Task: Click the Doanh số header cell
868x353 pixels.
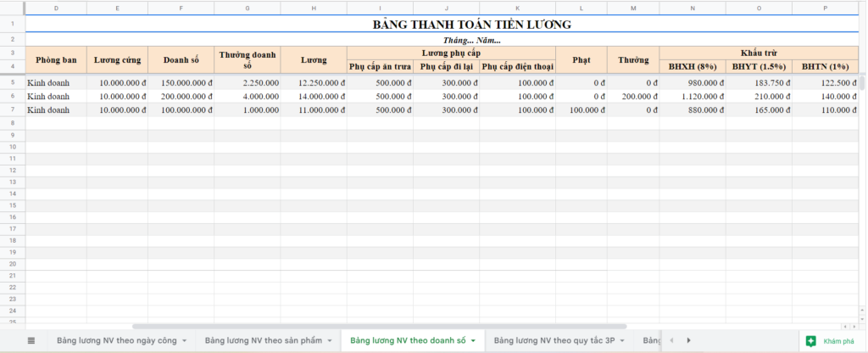Action: tap(181, 60)
